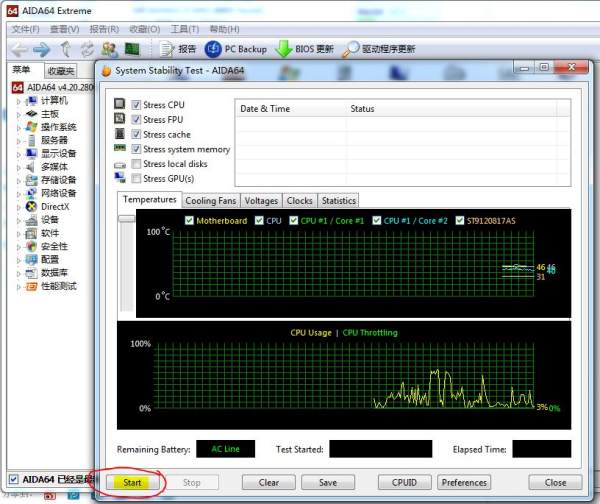
Task: Open driver update magnifier icon
Action: point(351,49)
